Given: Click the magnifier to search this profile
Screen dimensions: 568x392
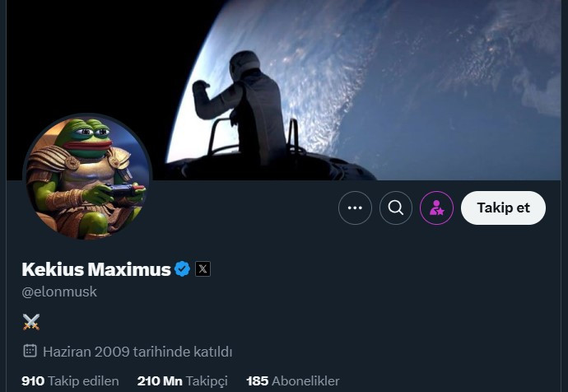Looking at the screenshot, I should (396, 208).
